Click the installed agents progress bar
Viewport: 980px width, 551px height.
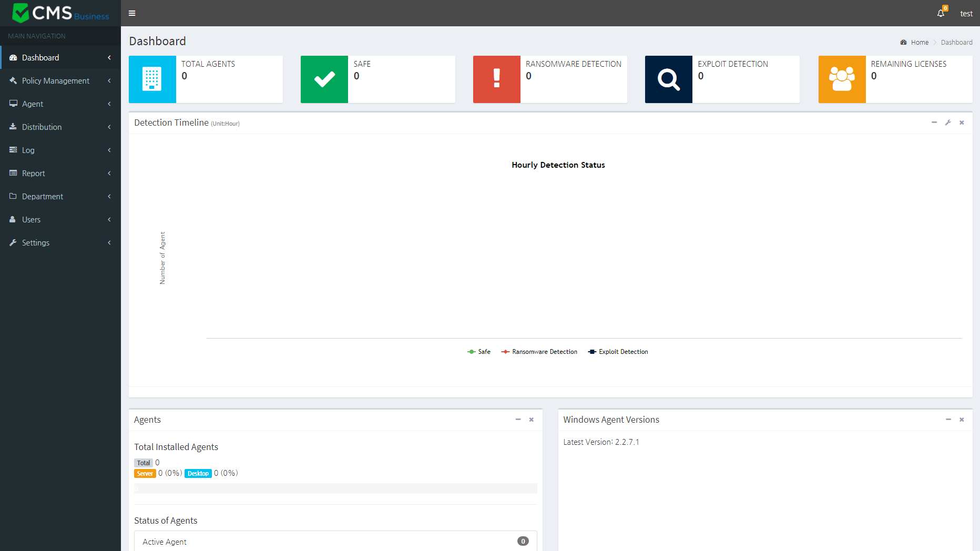click(x=335, y=488)
